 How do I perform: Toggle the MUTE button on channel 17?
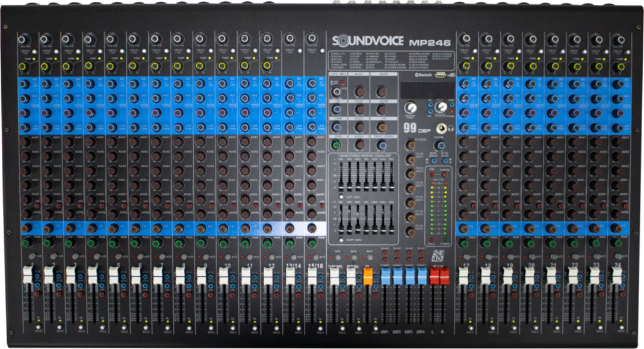[x=466, y=256]
